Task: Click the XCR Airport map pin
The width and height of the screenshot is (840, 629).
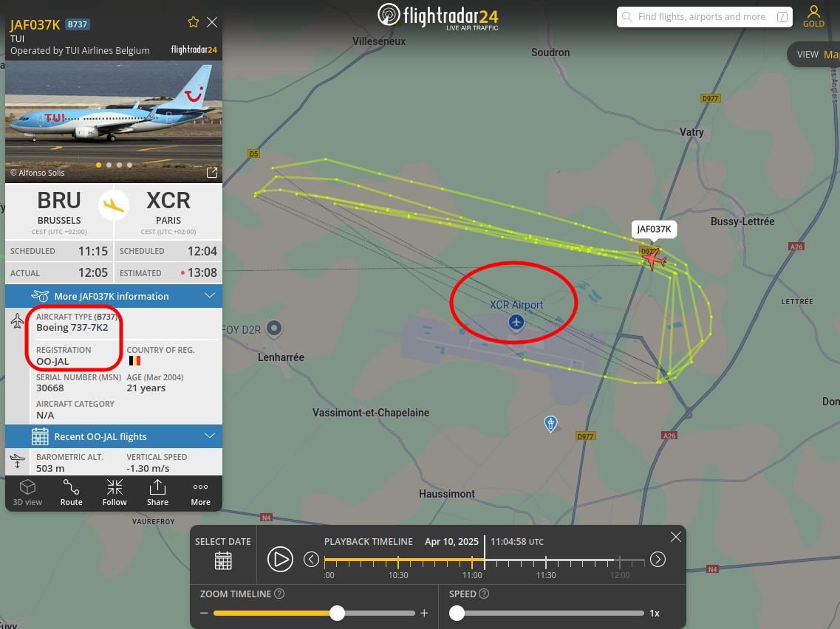Action: [x=516, y=323]
